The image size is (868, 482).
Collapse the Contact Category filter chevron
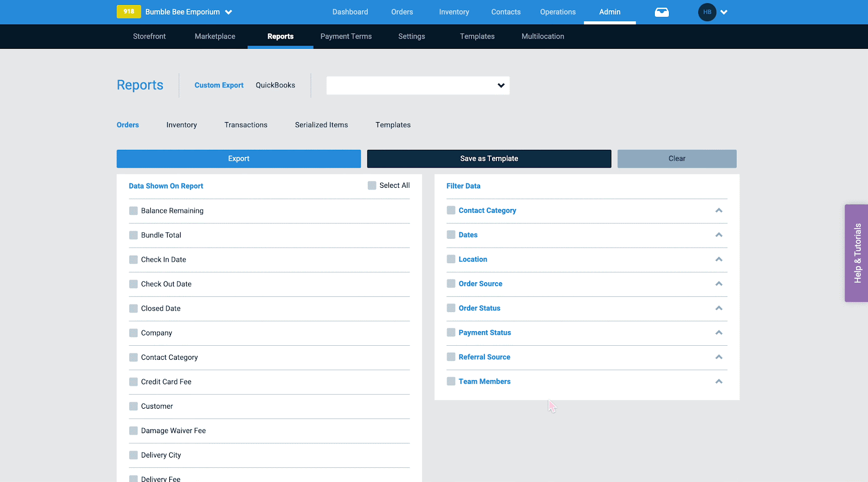coord(718,211)
